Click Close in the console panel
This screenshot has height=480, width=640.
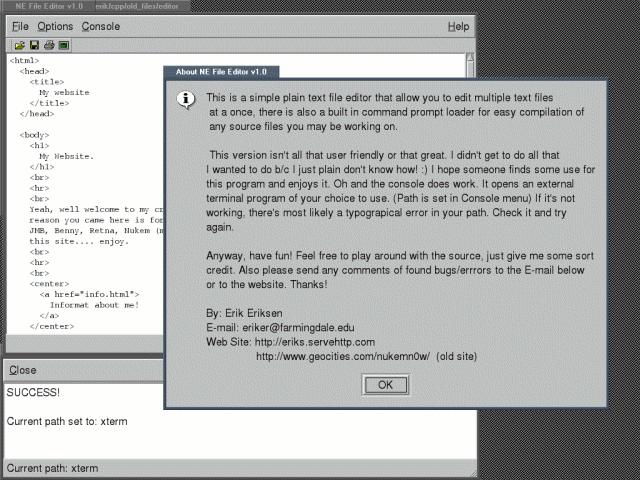point(23,370)
